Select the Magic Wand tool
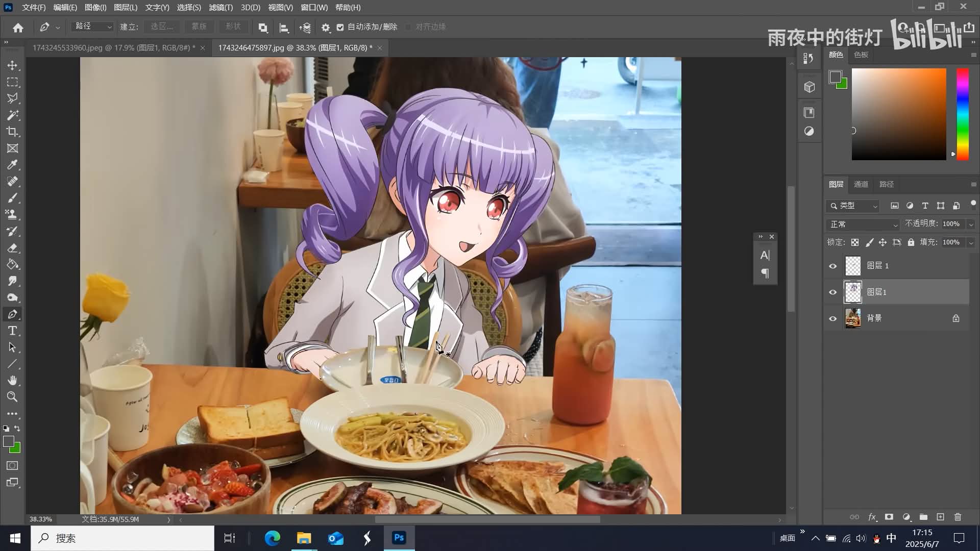This screenshot has width=980, height=551. click(12, 115)
